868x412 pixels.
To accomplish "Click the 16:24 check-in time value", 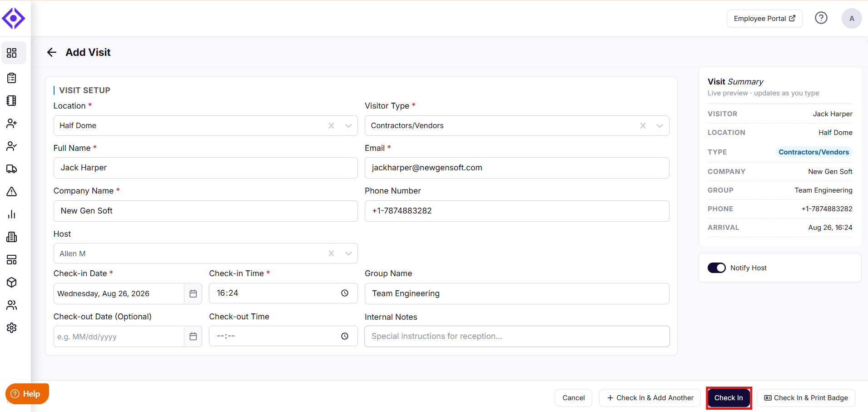I will [228, 293].
